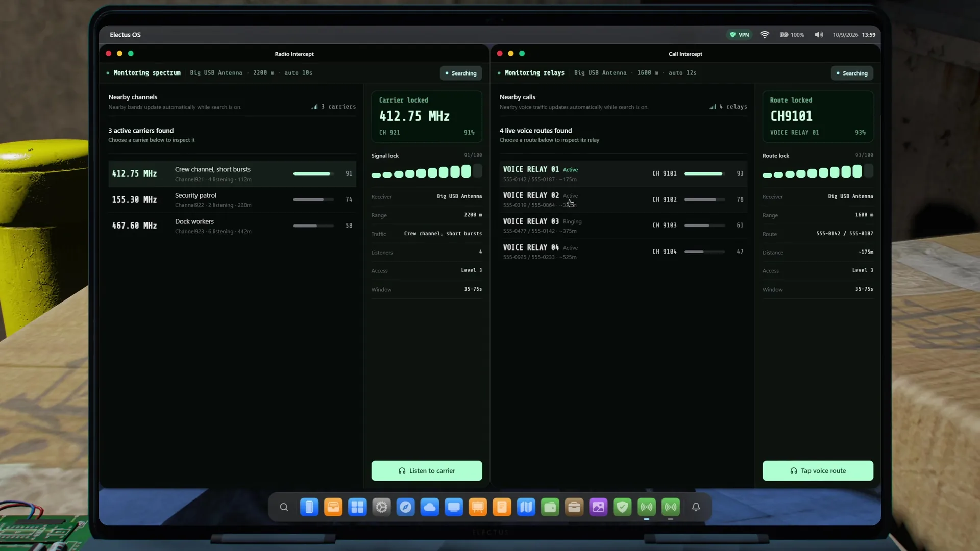Open the settings gear in the dock
Screen dimensions: 980x551
[x=381, y=507]
